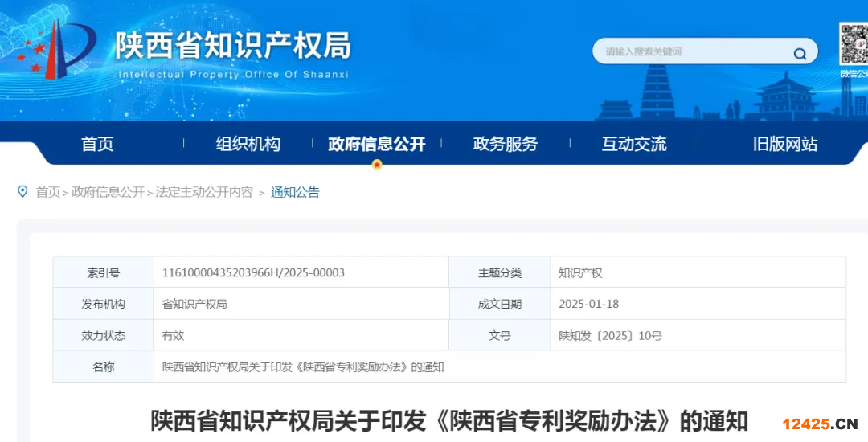
Task: Click the 12425.CN watermark
Action: (820, 424)
